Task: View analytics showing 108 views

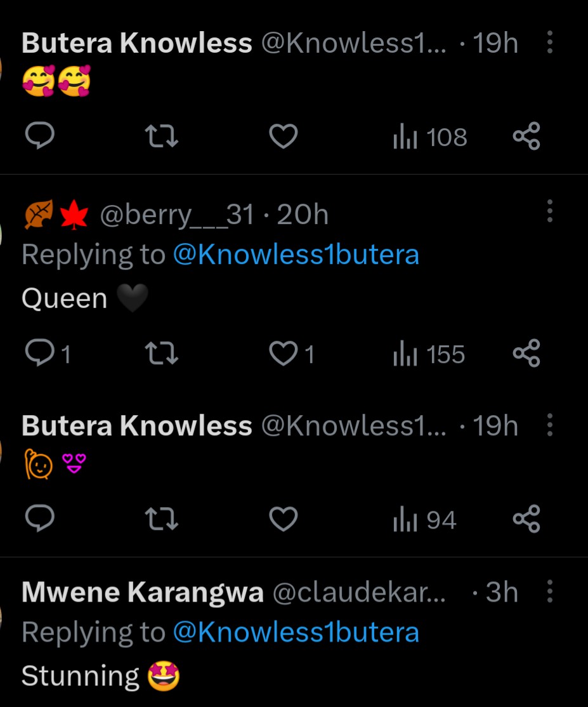Action: (x=430, y=137)
